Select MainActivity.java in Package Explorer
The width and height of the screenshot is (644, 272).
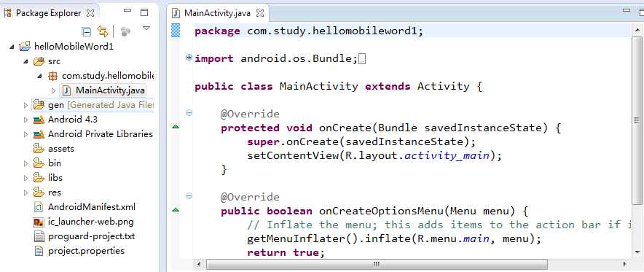pos(110,90)
